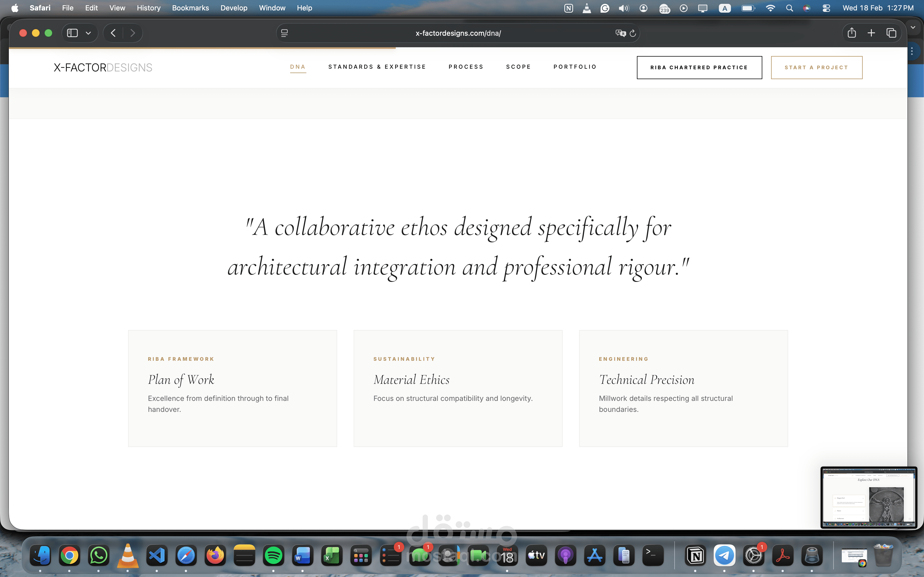The width and height of the screenshot is (924, 577).
Task: Click the page reader icon in address bar
Action: click(x=284, y=33)
